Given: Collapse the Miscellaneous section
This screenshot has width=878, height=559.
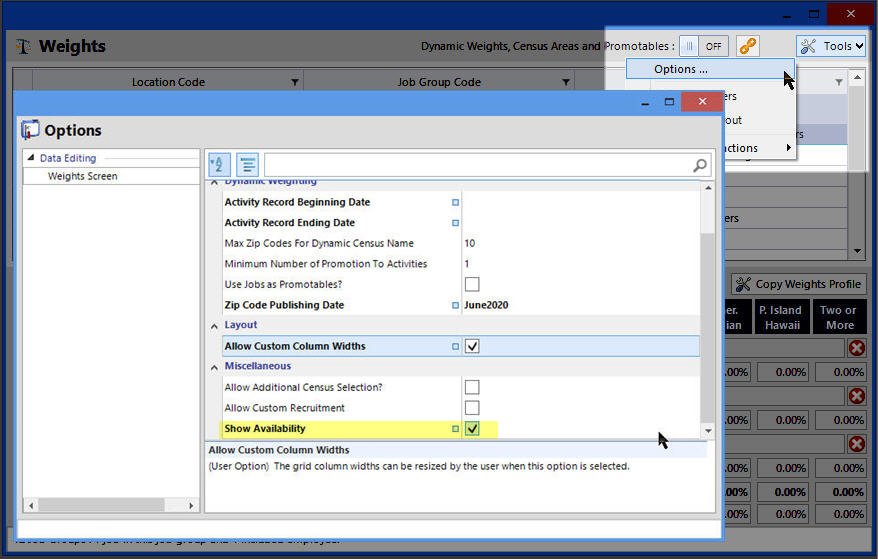Looking at the screenshot, I should [x=214, y=367].
